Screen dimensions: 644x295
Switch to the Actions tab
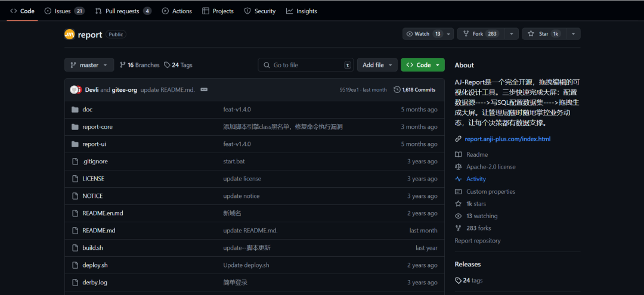pyautogui.click(x=177, y=11)
